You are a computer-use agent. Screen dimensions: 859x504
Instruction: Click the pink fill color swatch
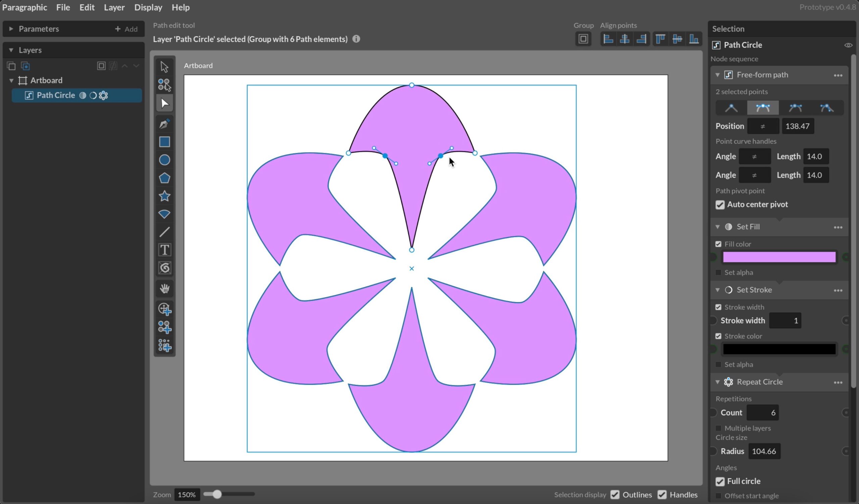coord(779,257)
